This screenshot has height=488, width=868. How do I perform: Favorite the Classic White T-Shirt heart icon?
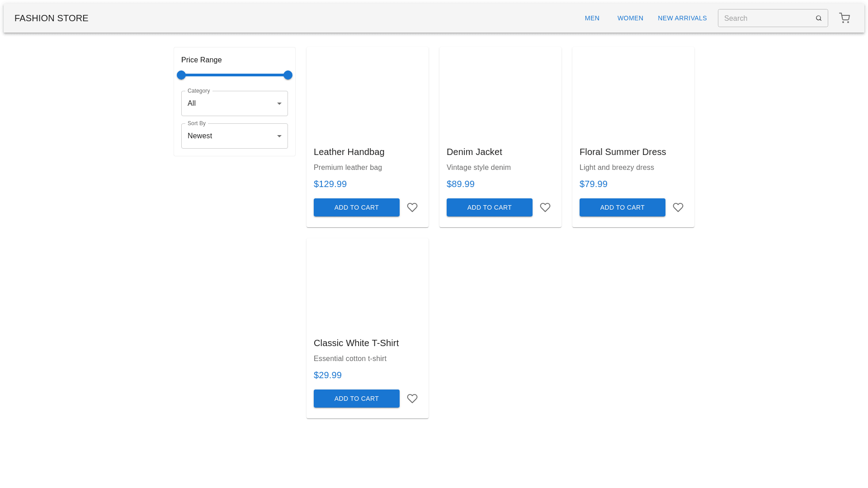pyautogui.click(x=412, y=399)
